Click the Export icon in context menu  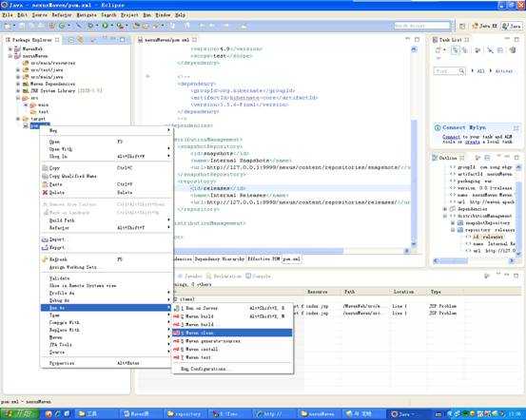[x=45, y=248]
